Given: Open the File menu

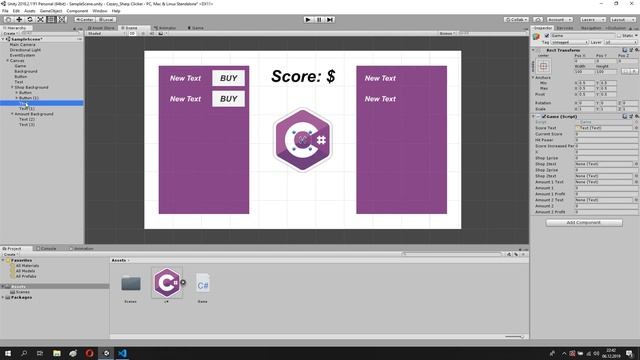Looking at the screenshot, I should tap(5, 11).
